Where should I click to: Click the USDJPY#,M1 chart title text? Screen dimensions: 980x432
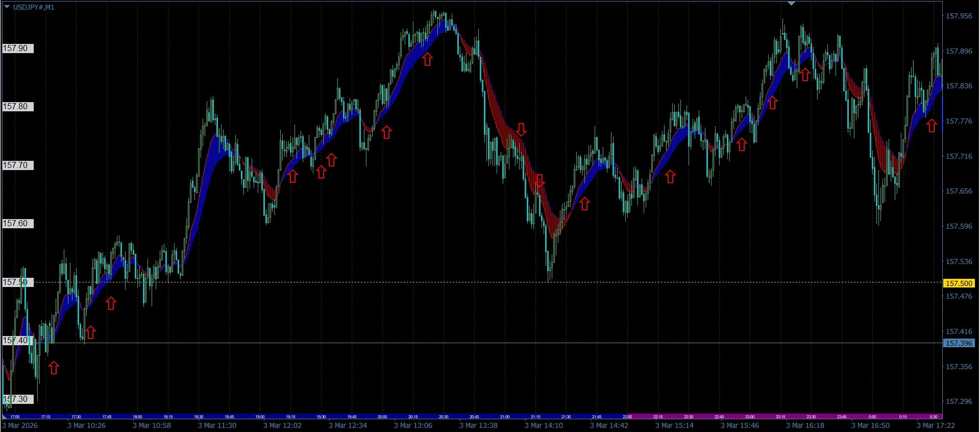click(34, 7)
